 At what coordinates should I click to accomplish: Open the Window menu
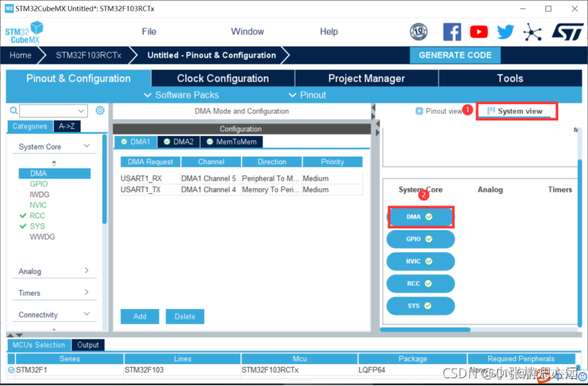(247, 31)
